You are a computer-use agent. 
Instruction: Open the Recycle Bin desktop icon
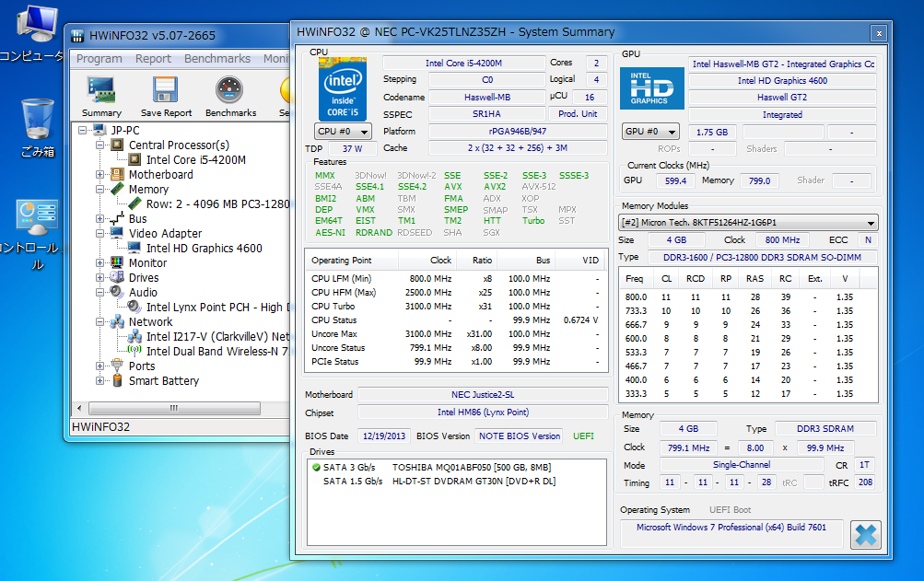(x=38, y=120)
